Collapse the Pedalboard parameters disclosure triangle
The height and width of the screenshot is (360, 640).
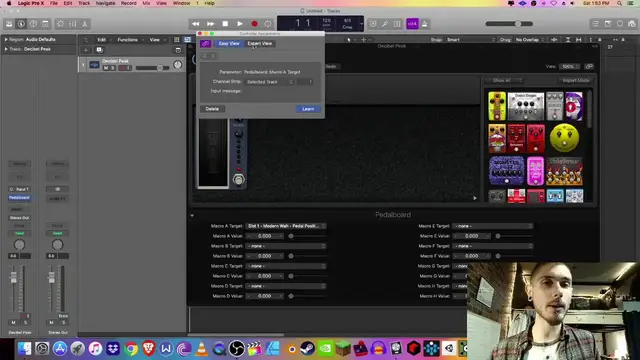[x=192, y=215]
